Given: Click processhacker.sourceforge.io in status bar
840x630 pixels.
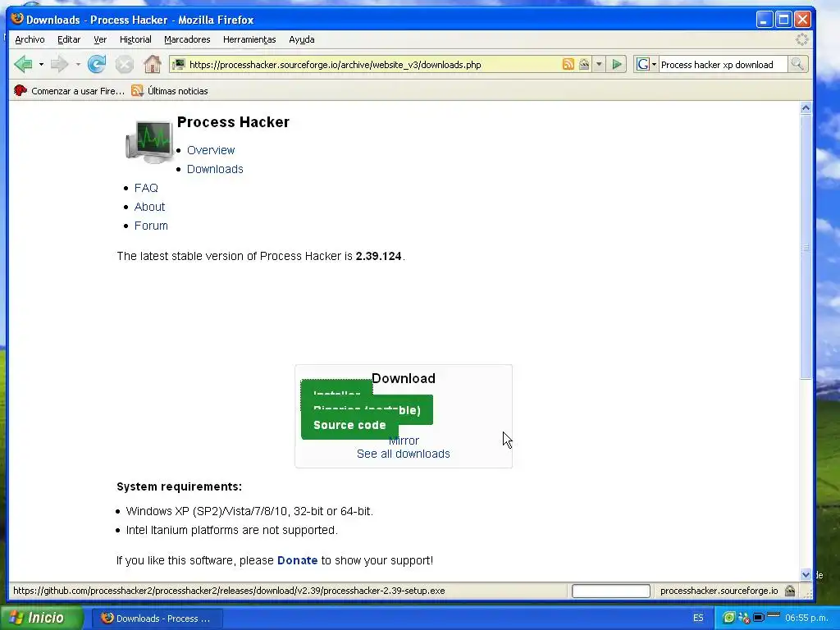Looking at the screenshot, I should pos(719,591).
